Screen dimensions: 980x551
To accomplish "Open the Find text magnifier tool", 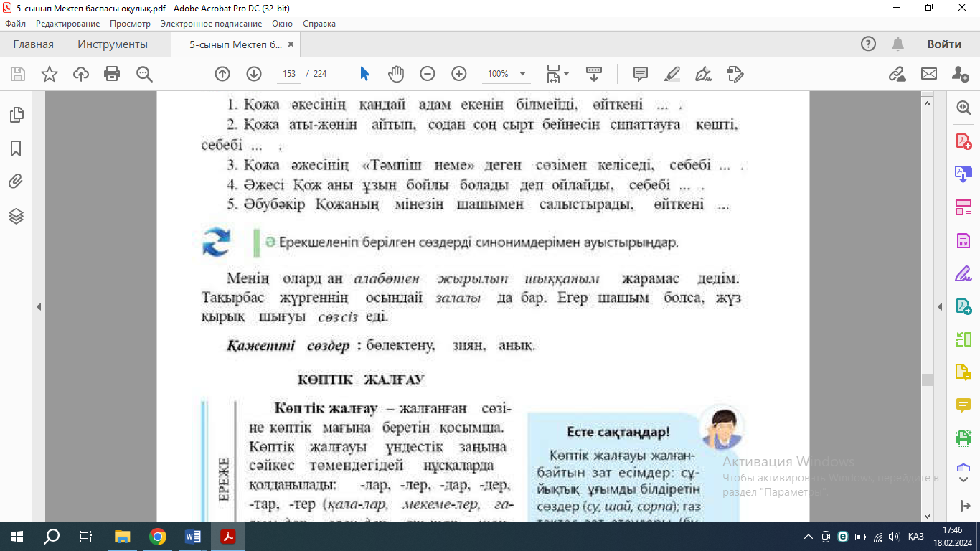I will click(x=144, y=74).
